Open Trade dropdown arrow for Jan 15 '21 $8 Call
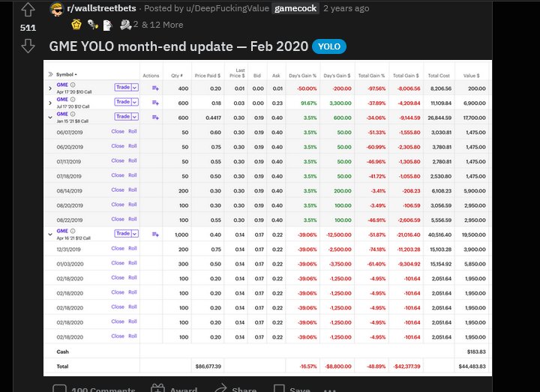Image resolution: width=540 pixels, height=392 pixels. pyautogui.click(x=135, y=117)
